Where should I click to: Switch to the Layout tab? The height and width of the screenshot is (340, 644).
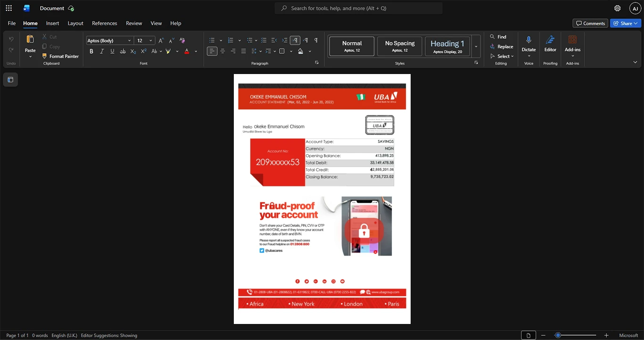75,23
